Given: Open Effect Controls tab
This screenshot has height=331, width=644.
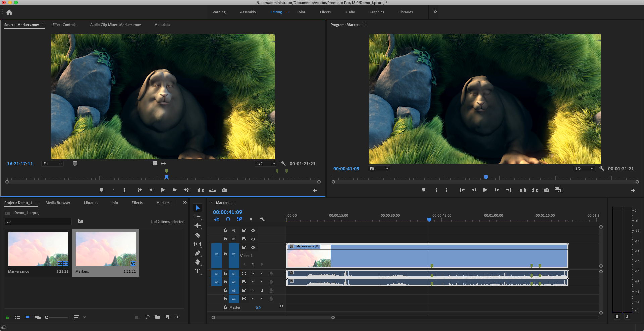Looking at the screenshot, I should click(64, 25).
